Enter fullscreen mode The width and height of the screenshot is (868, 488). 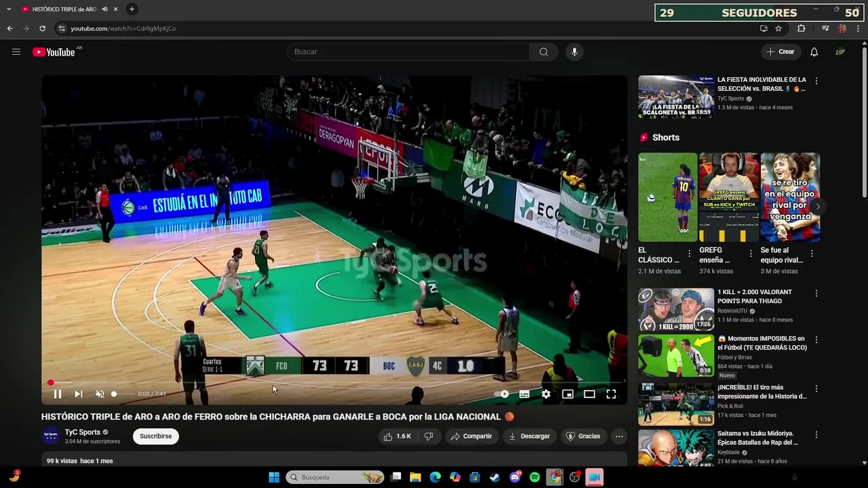611,394
